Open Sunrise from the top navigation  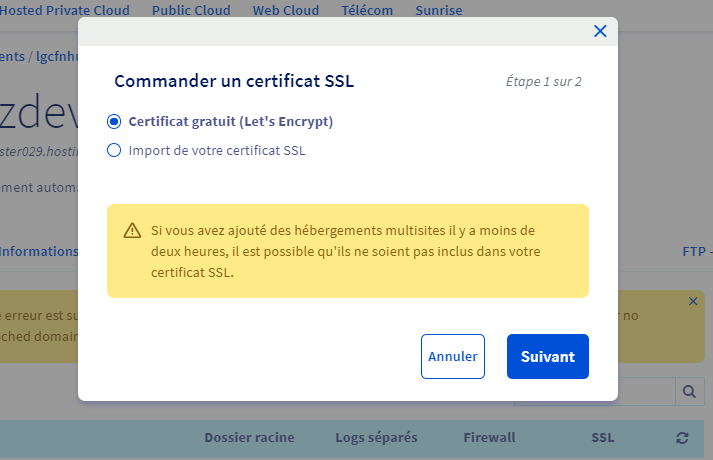tap(440, 11)
